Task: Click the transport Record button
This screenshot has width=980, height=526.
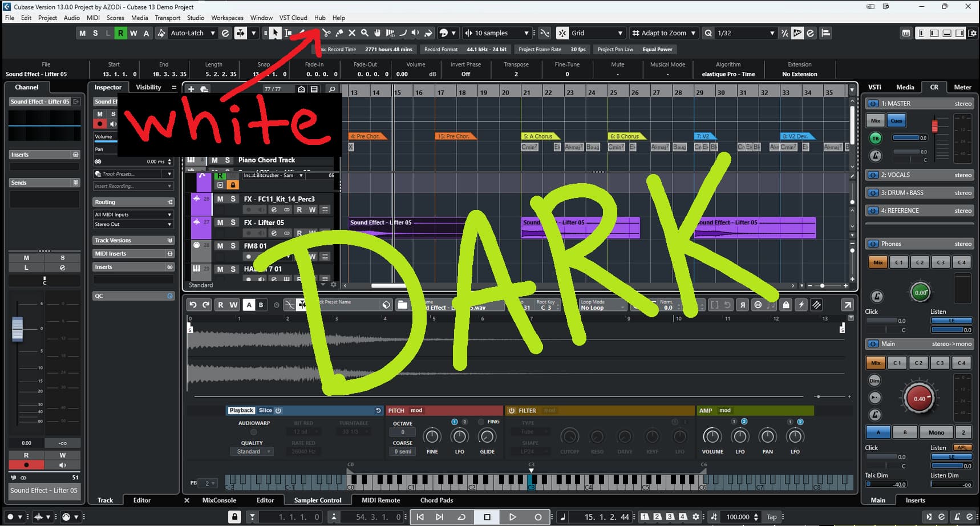Action: pyautogui.click(x=537, y=517)
